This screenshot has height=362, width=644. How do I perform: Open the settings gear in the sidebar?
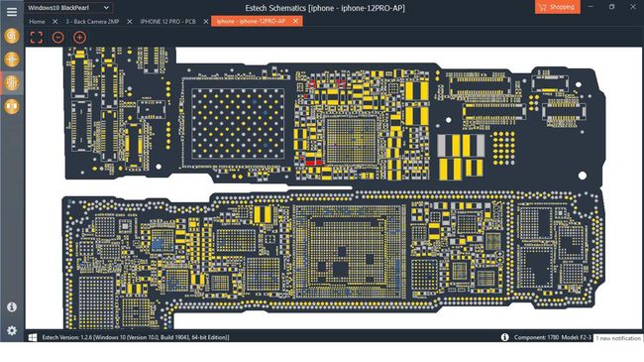tap(12, 330)
